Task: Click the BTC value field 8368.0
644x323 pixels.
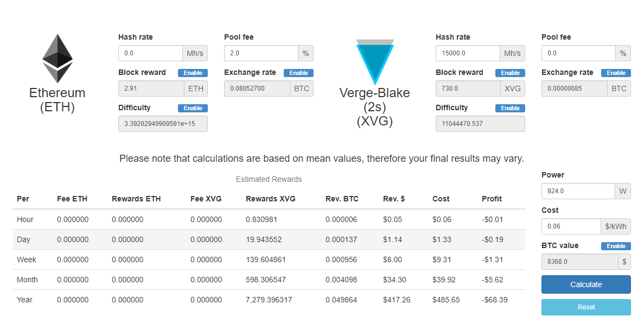Action: (x=580, y=261)
